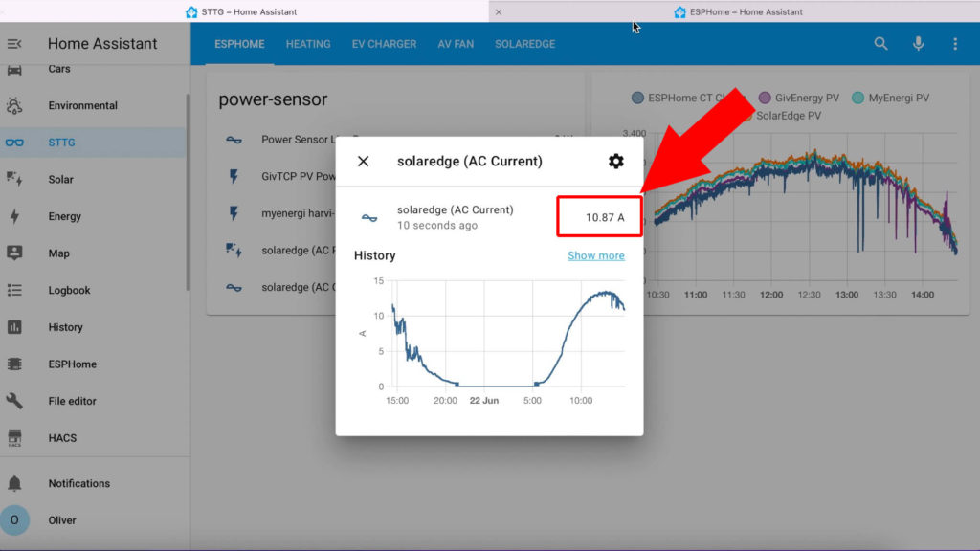Image resolution: width=980 pixels, height=551 pixels.
Task: Click the AC current sine-wave icon in dialog
Action: 369,217
